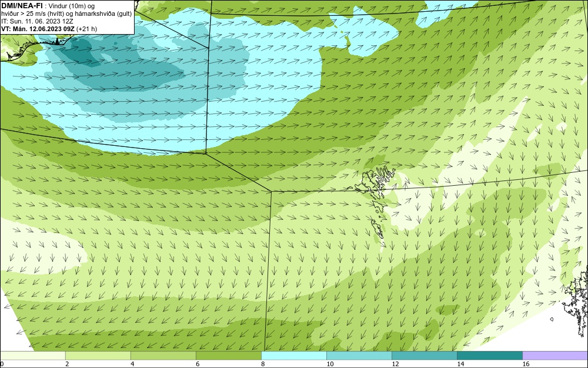This screenshot has width=588, height=368.
Task: Click the 14–16 m/s dark teal legend swatch
Action: [489, 356]
